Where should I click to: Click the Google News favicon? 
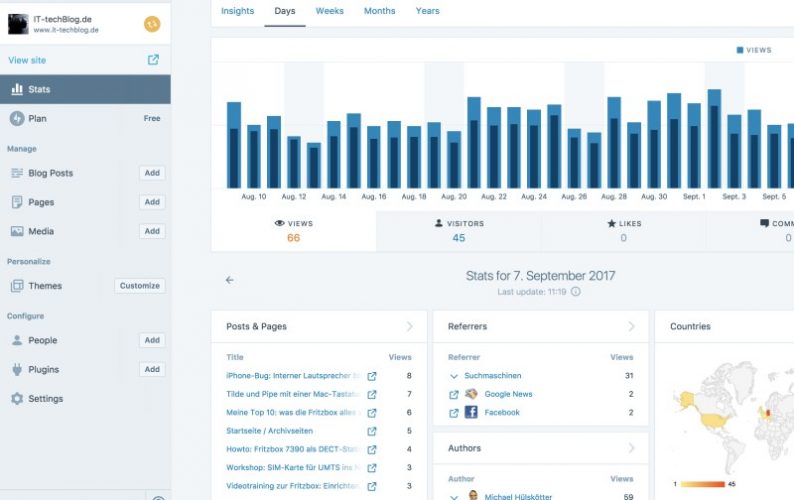(x=471, y=394)
